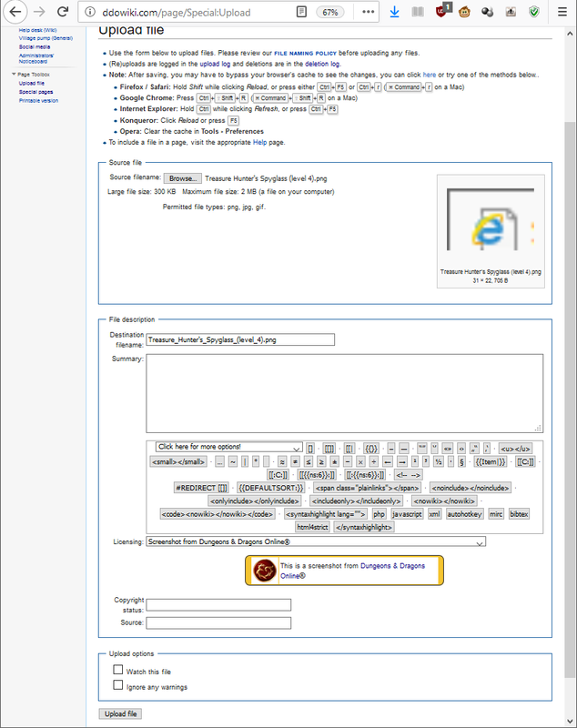Go back to the previous page
The height and width of the screenshot is (728, 577).
coord(15,12)
